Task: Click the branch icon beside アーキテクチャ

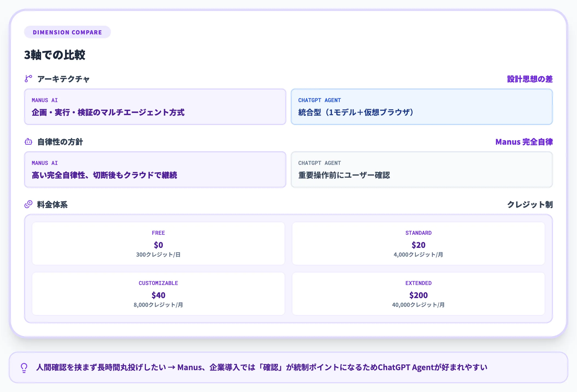Action: (x=28, y=79)
